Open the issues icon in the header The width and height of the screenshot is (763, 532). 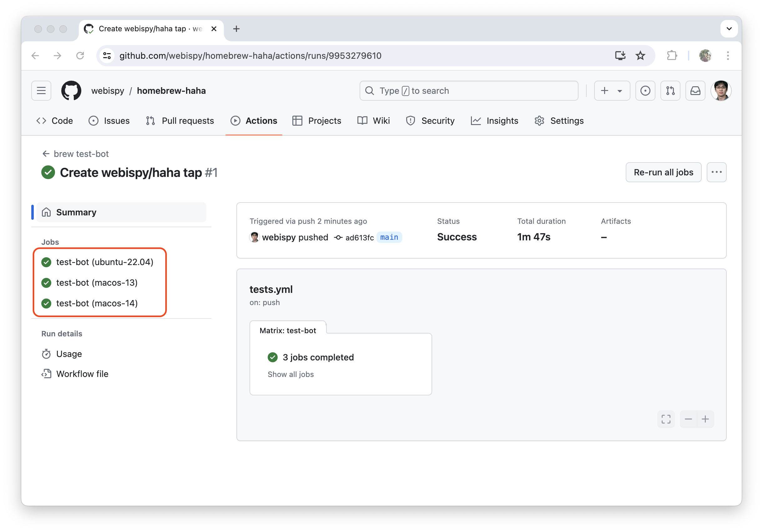click(645, 91)
